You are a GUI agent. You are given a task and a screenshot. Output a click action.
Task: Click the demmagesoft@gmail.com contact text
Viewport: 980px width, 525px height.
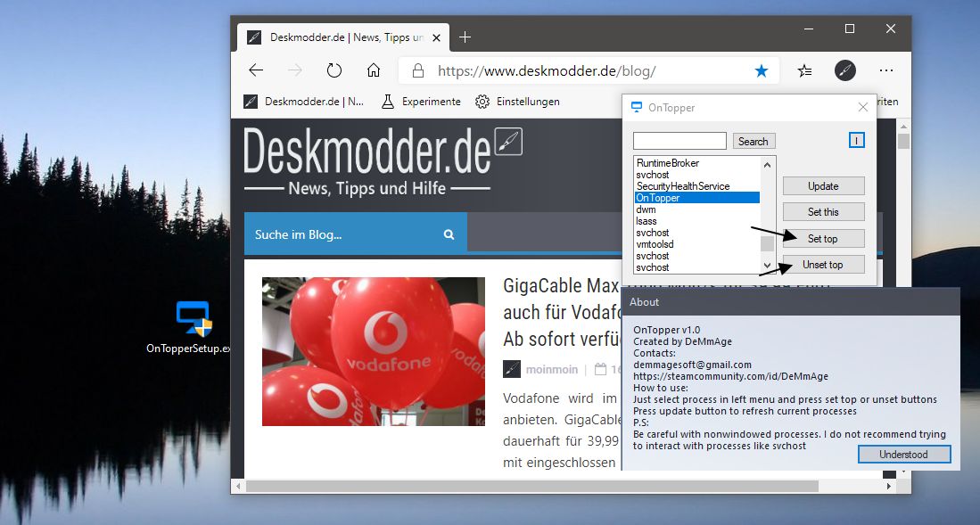pos(692,365)
